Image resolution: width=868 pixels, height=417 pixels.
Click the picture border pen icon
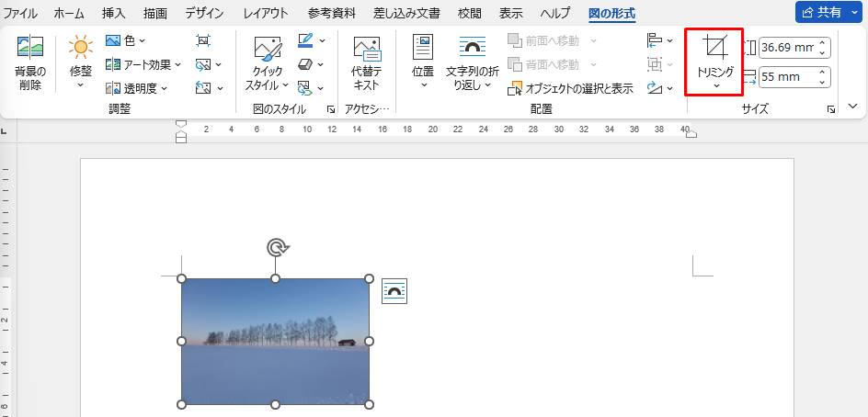[x=305, y=41]
